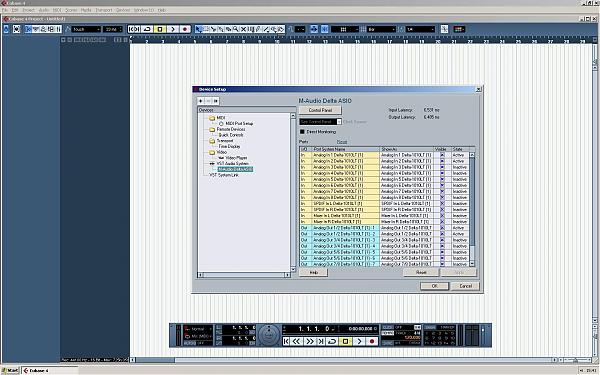Select the Object Selection arrow tool
This screenshot has height=375, width=600.
pyautogui.click(x=198, y=29)
